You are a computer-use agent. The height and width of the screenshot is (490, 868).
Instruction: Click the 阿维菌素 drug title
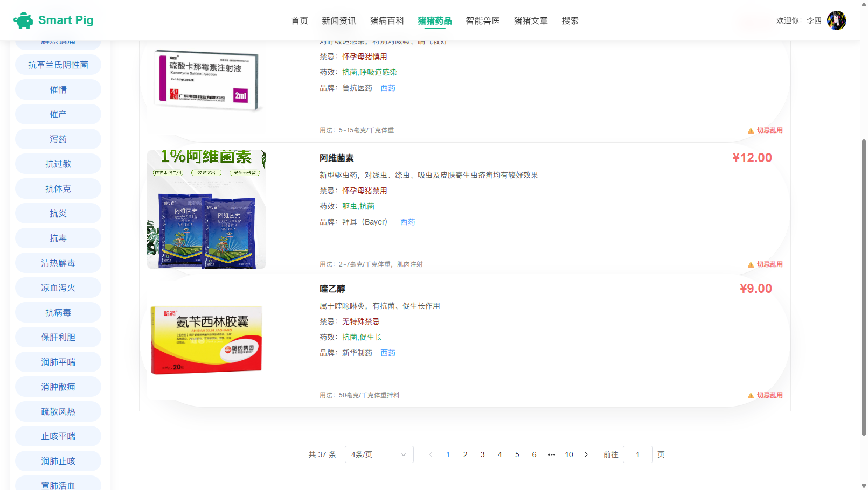click(337, 158)
